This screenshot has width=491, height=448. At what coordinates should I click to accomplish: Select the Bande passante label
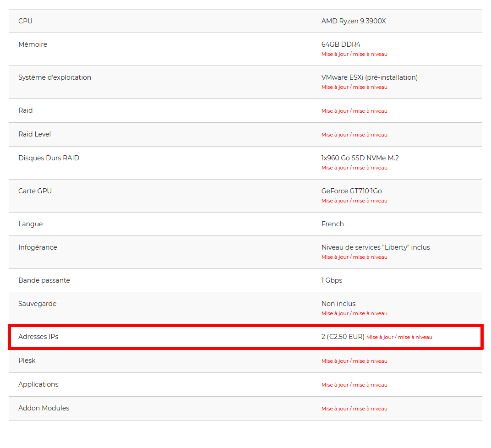pyautogui.click(x=44, y=280)
